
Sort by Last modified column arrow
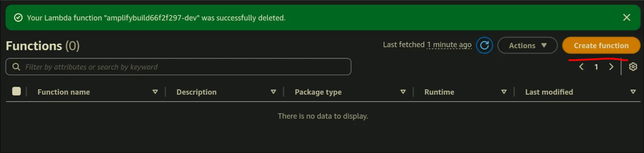633,92
